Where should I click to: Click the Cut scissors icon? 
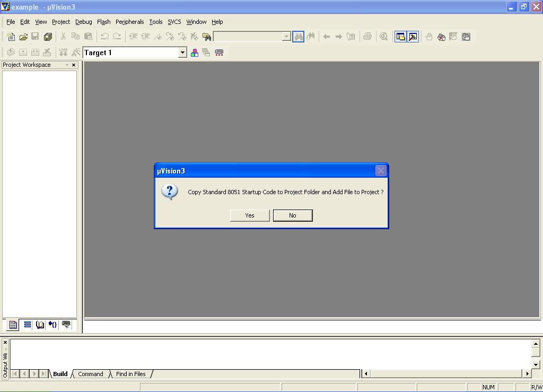pos(63,37)
